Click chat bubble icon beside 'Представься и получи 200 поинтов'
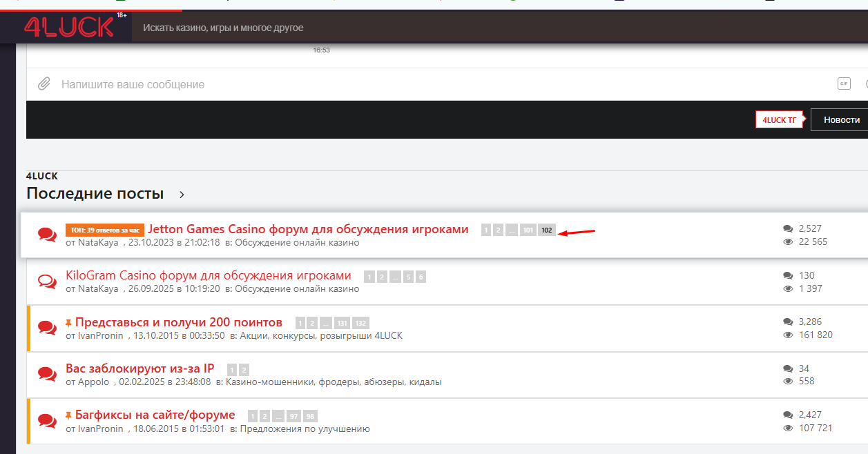 [47, 328]
